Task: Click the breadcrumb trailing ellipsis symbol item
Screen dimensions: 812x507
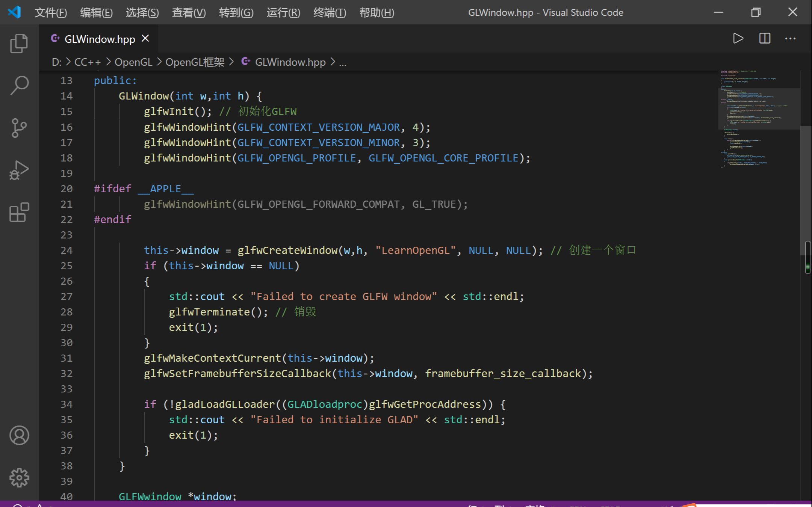Action: [x=342, y=62]
